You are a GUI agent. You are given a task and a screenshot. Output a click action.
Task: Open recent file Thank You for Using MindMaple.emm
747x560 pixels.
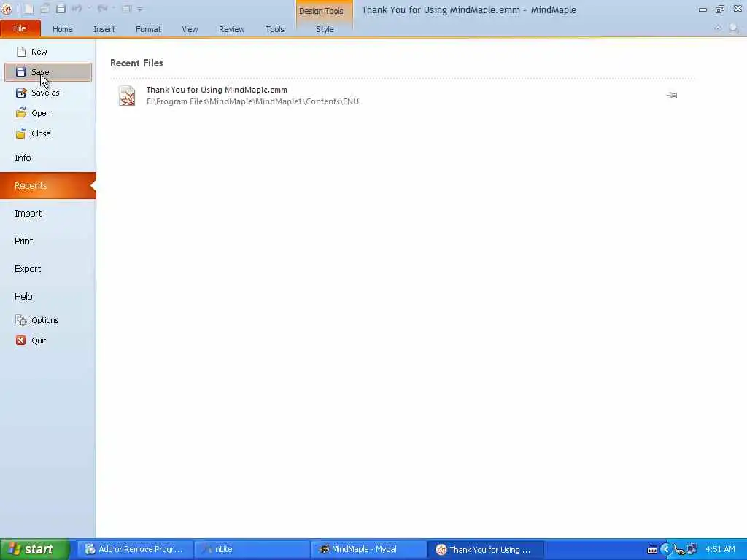tap(403, 96)
